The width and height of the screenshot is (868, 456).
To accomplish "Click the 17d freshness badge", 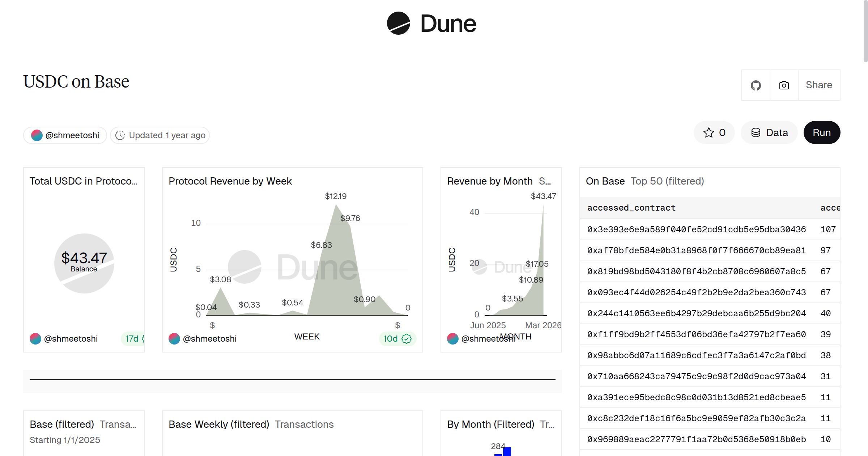I will tap(132, 339).
